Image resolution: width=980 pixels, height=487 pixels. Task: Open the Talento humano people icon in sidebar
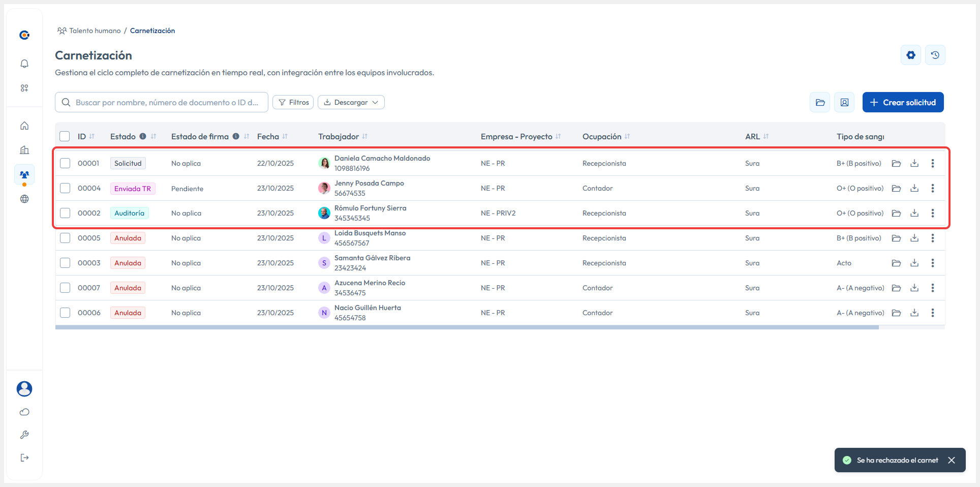tap(24, 174)
